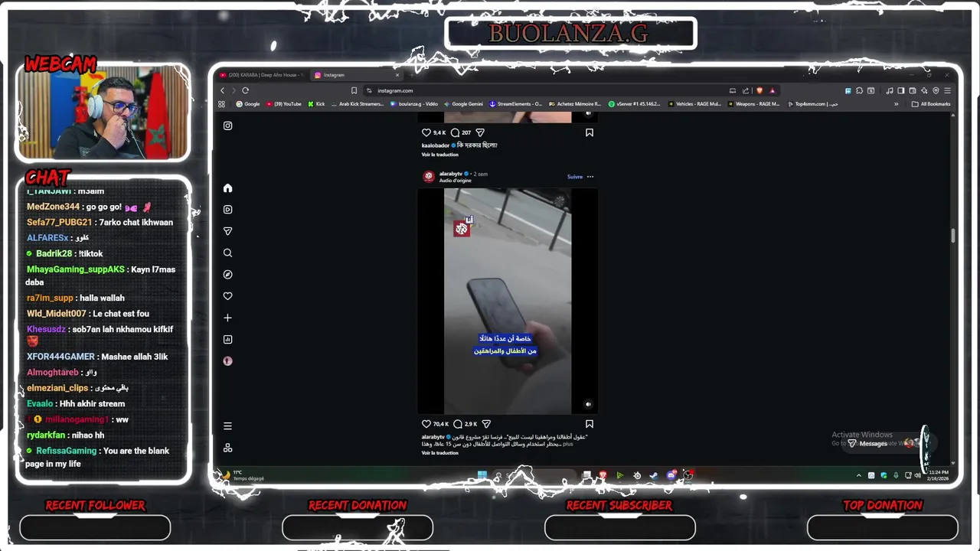Viewport: 980px width, 551px height.
Task: Open the All Bookmarks folder
Action: [931, 104]
